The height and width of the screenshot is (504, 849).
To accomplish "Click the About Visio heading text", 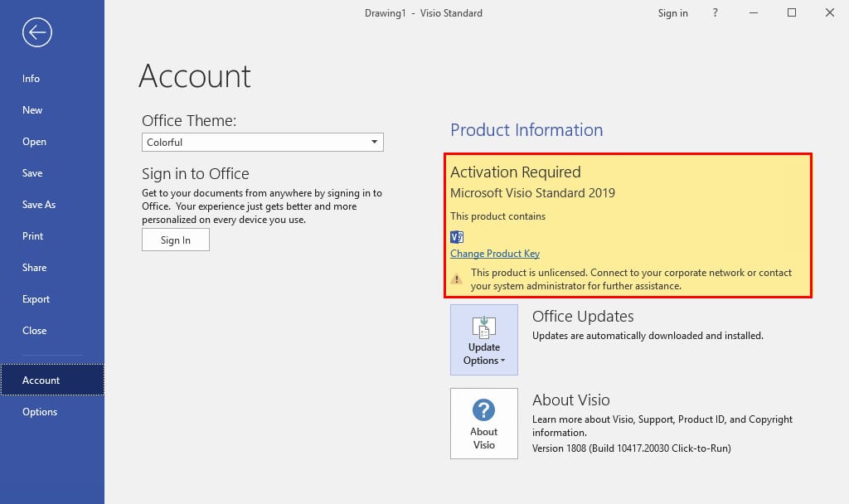I will click(571, 400).
